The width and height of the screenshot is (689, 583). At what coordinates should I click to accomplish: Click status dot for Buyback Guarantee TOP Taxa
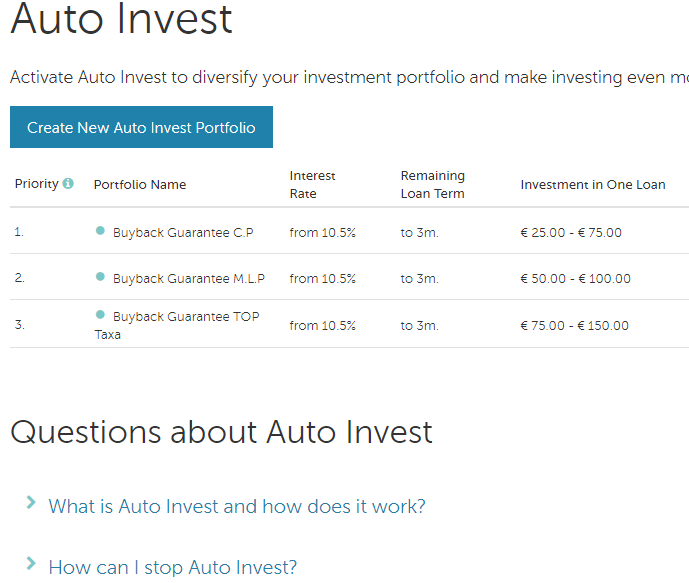[100, 315]
